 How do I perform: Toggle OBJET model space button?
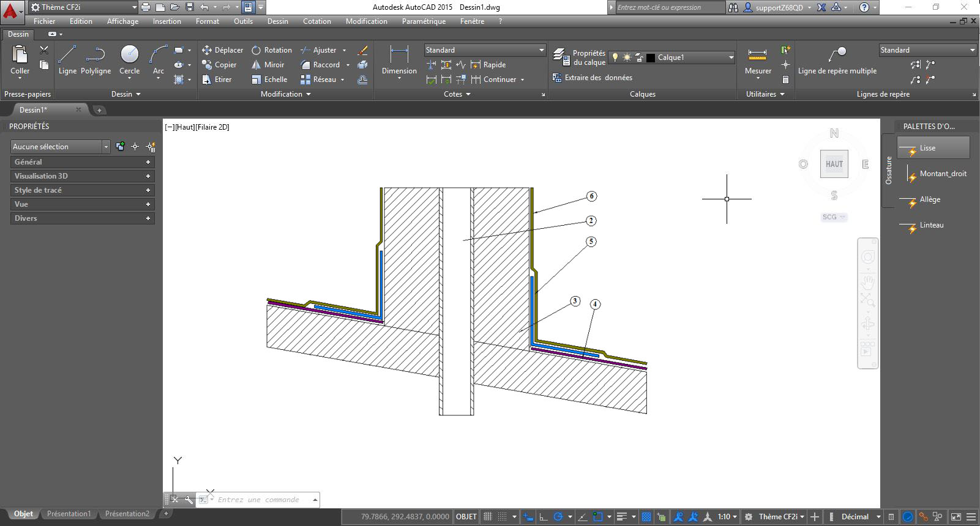coord(466,517)
